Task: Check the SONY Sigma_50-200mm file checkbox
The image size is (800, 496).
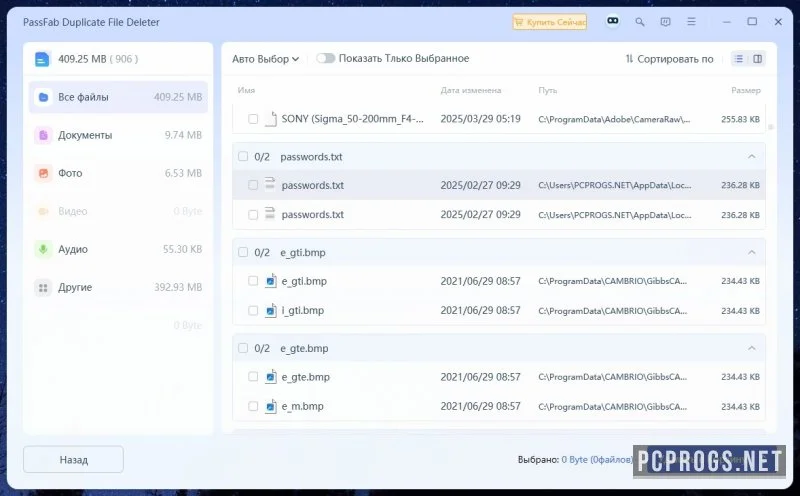Action: (x=253, y=119)
